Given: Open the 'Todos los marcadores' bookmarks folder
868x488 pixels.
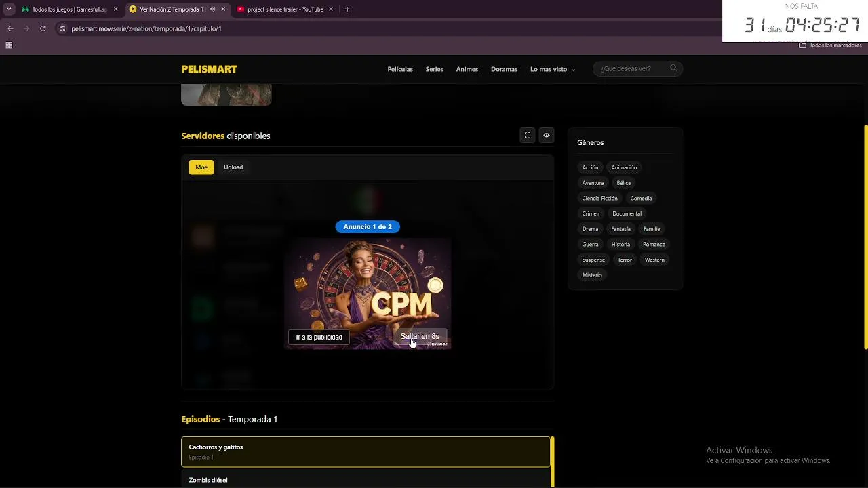Looking at the screenshot, I should (830, 45).
